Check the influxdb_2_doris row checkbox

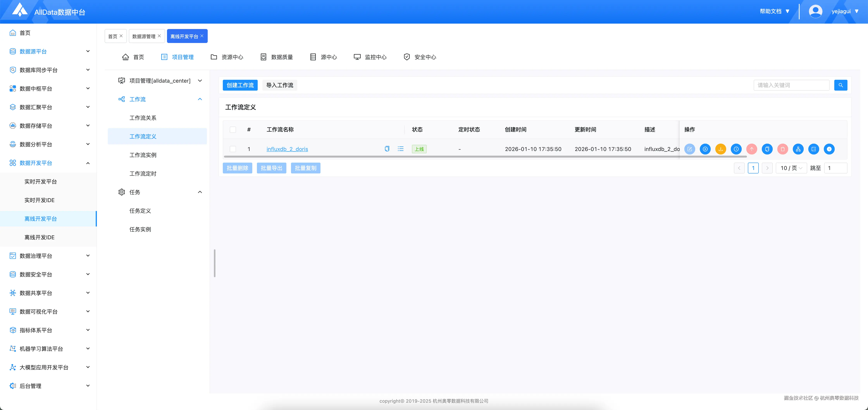click(x=233, y=149)
